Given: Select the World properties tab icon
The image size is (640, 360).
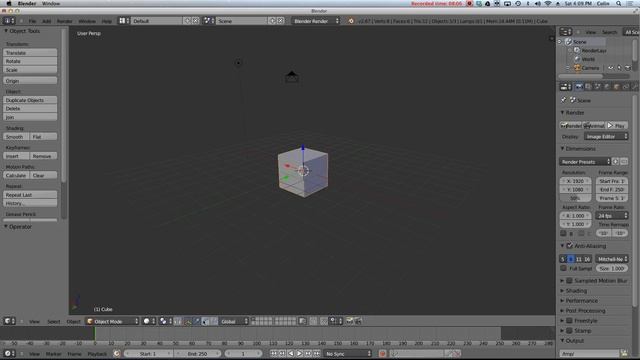Looking at the screenshot, I should coord(607,87).
